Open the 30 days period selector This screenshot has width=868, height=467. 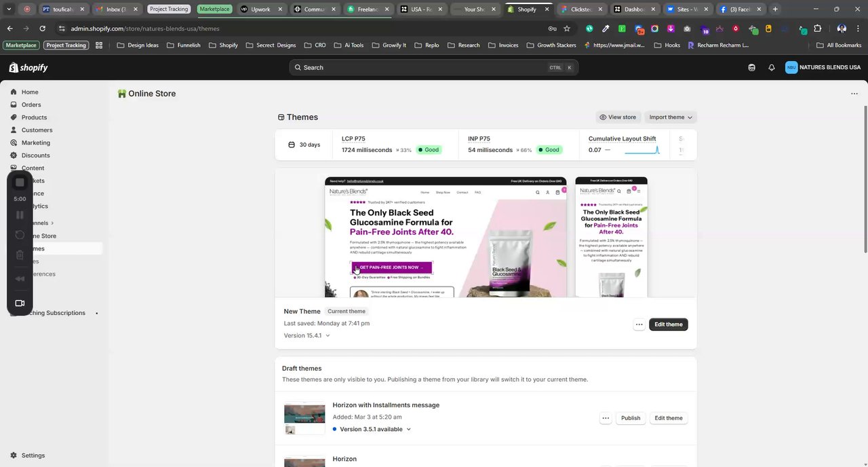coord(304,145)
